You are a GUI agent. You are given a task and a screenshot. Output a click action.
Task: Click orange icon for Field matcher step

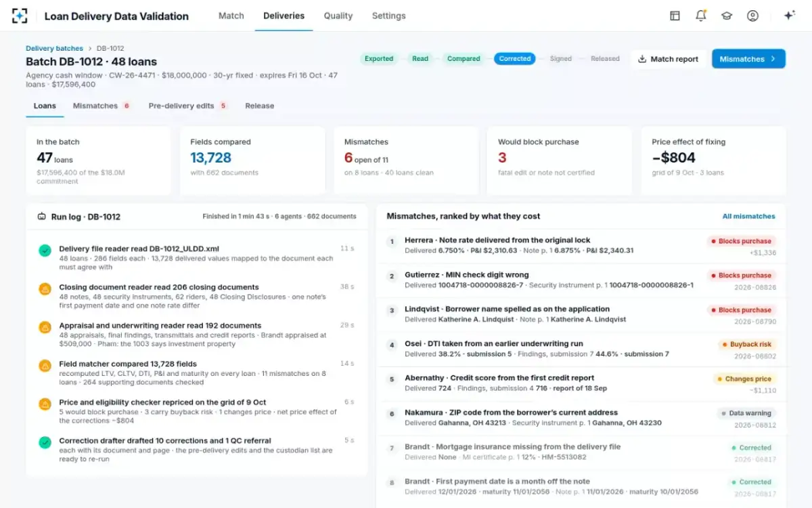point(45,366)
